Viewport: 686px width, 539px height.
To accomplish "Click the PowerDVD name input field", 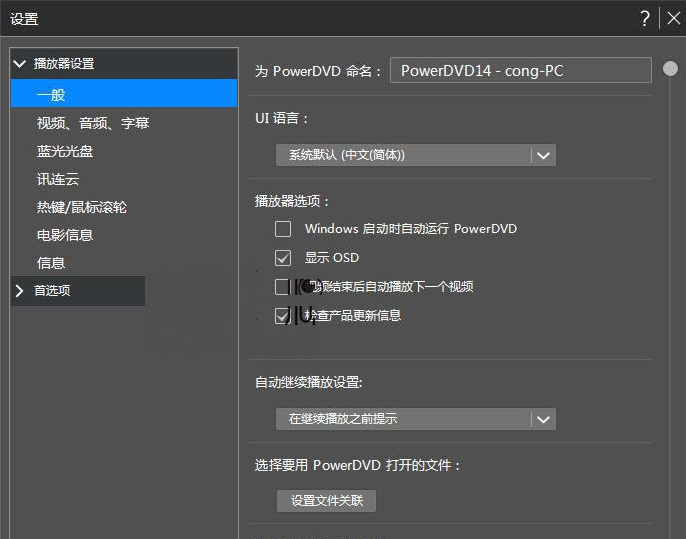I will pyautogui.click(x=521, y=70).
